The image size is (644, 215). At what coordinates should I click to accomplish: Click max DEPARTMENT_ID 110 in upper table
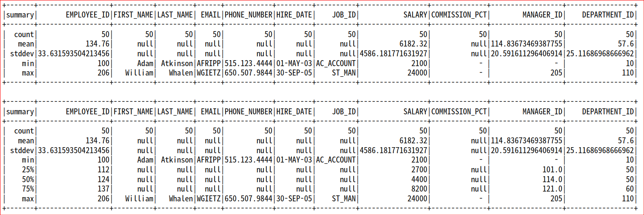tap(629, 73)
